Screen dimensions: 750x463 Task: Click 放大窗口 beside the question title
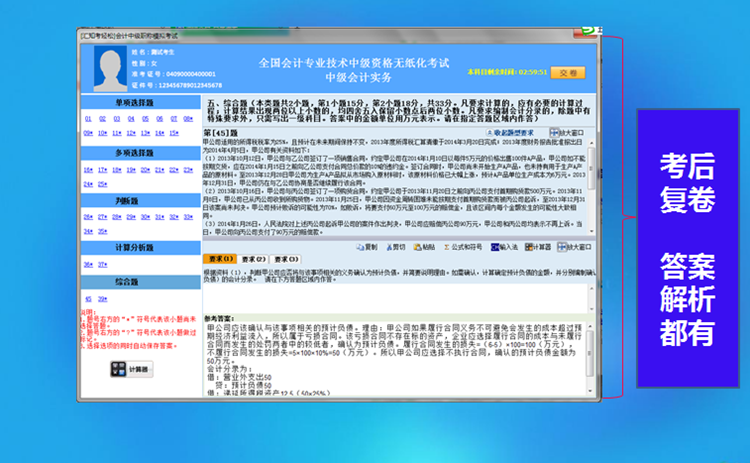coord(567,132)
